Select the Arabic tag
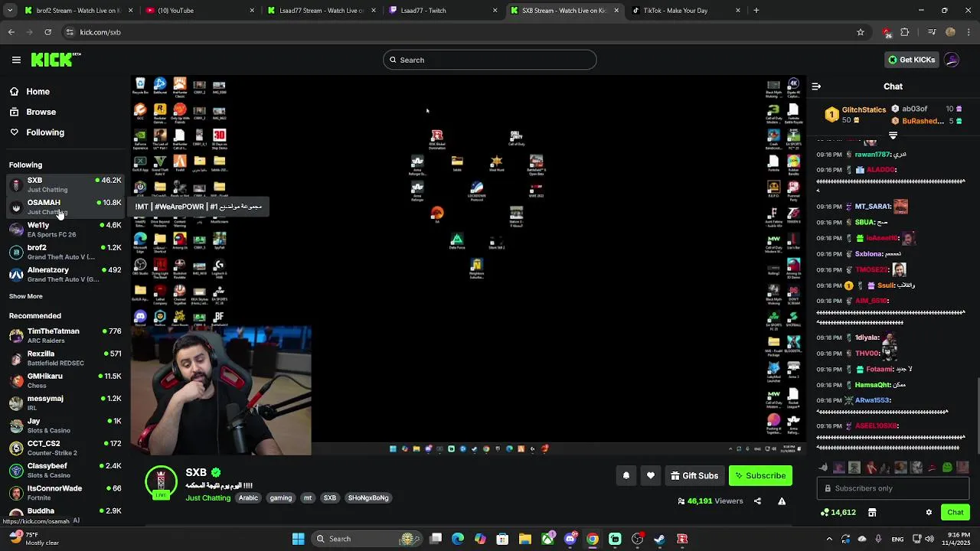 [x=248, y=498]
